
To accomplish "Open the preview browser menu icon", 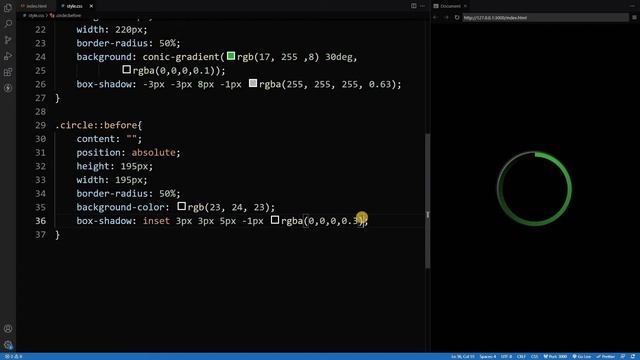I will [x=634, y=18].
